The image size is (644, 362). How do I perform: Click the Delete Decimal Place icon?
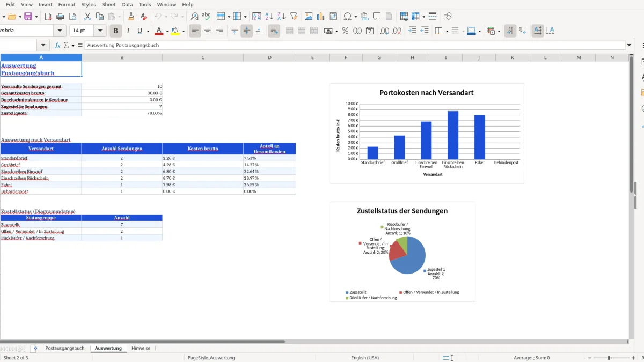click(x=397, y=31)
